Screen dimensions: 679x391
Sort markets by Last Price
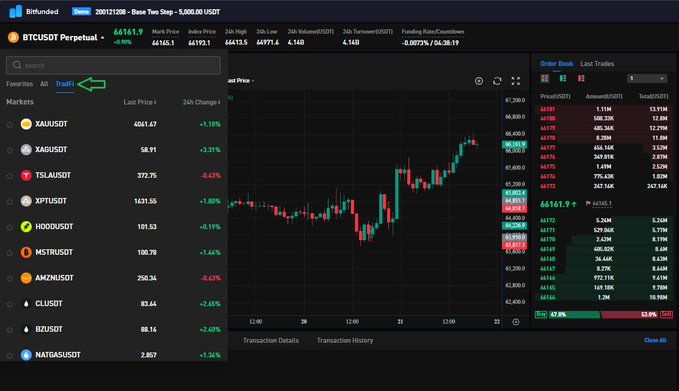point(139,102)
